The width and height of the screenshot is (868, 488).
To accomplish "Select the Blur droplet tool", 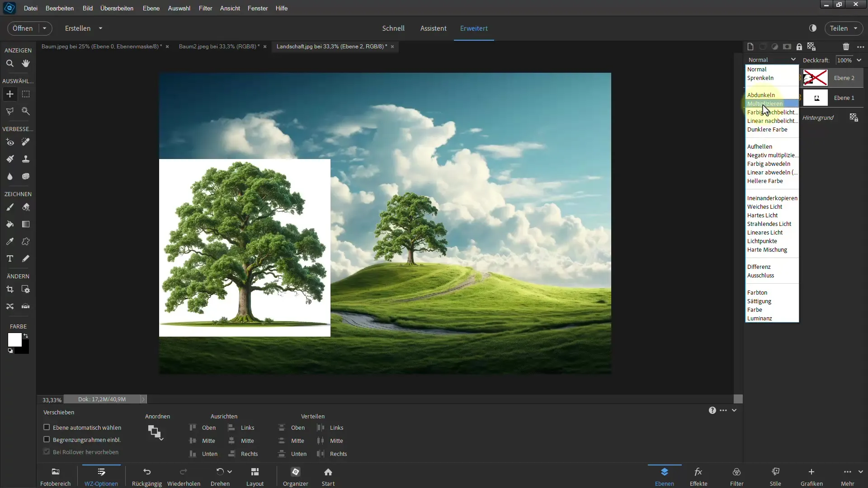I will coord(10,176).
